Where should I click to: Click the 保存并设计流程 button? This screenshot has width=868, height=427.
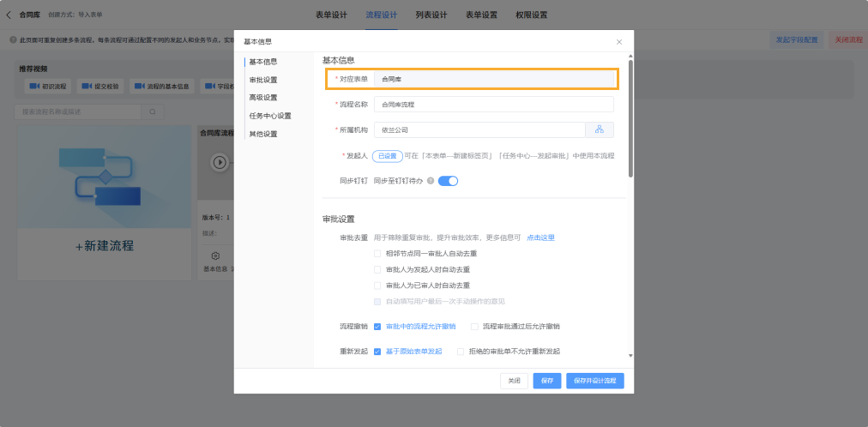595,381
